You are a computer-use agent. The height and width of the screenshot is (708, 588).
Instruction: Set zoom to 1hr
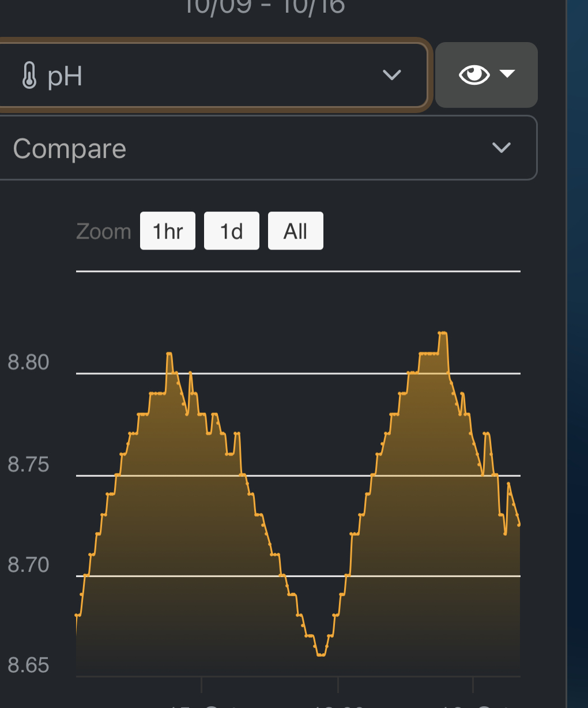coord(168,231)
